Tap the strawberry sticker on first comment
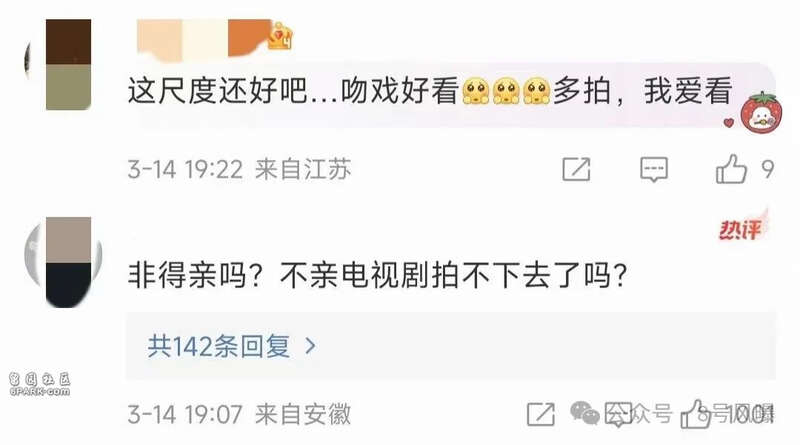Screen dimensions: 800x445 (761, 114)
